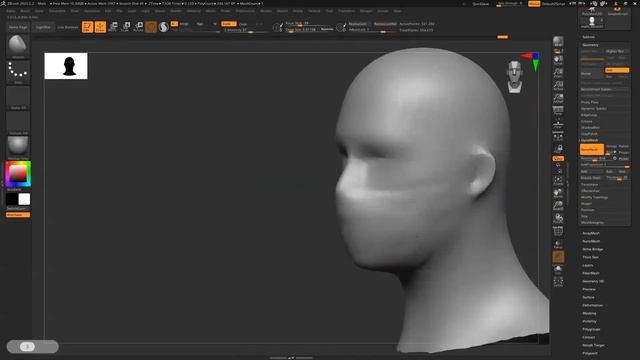Toggle the orange Zadd mode
The image size is (640, 360).
point(229,24)
